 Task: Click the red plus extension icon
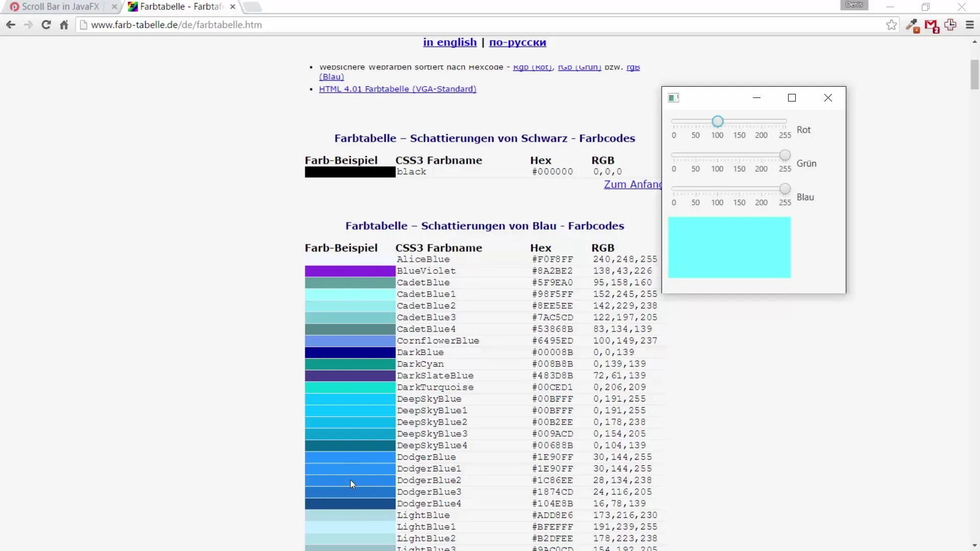tap(950, 24)
